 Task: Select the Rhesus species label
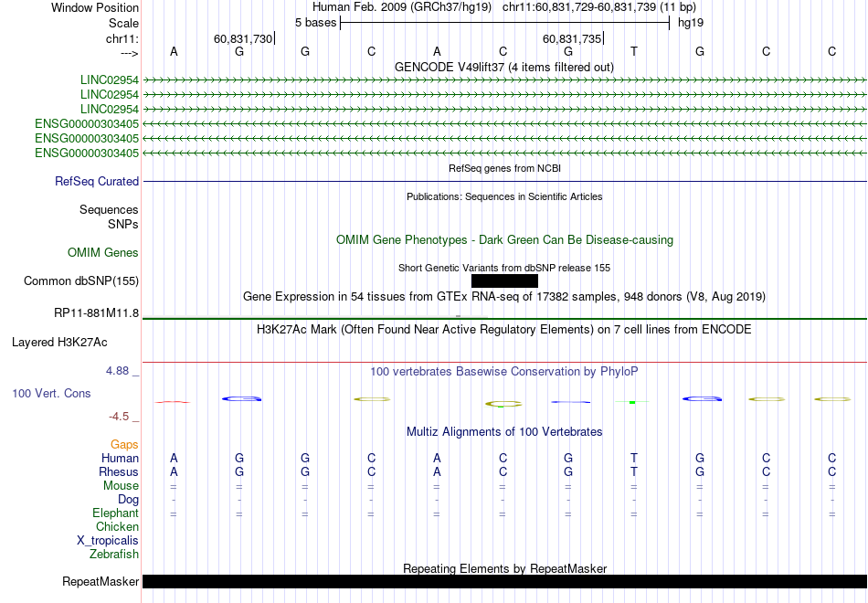click(x=119, y=471)
